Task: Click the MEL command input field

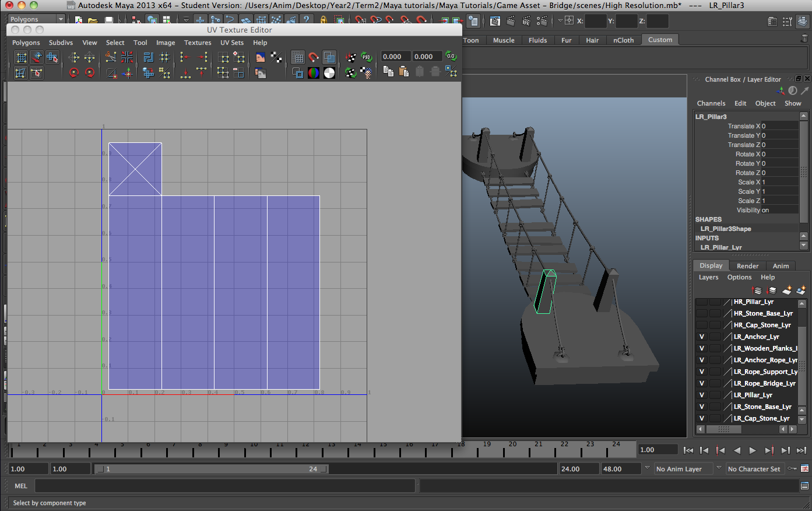Action: pyautogui.click(x=224, y=485)
